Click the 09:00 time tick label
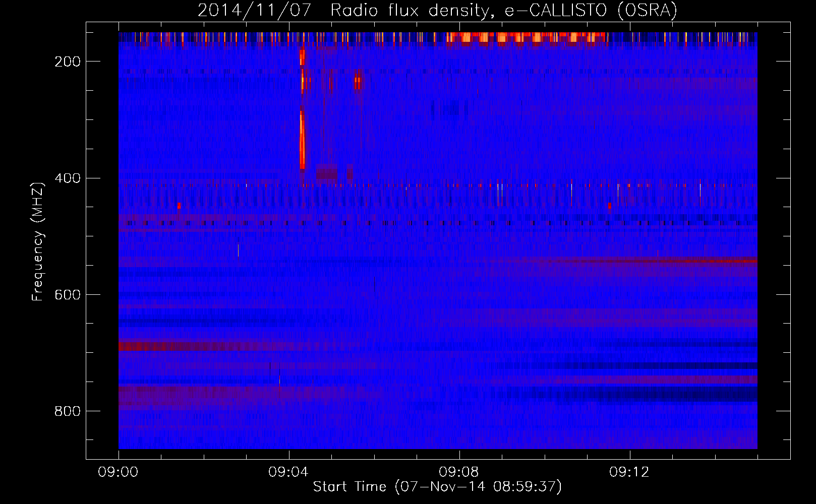This screenshot has width=816, height=504. (x=119, y=472)
